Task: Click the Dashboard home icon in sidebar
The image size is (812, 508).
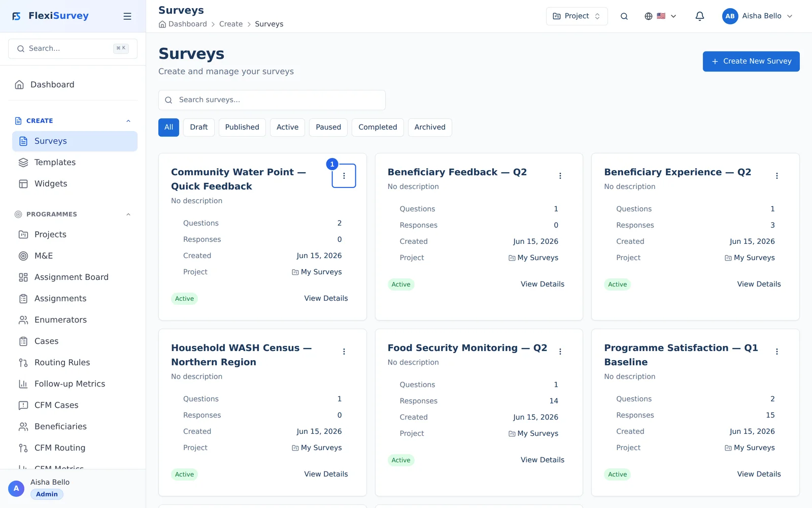Action: pos(19,85)
